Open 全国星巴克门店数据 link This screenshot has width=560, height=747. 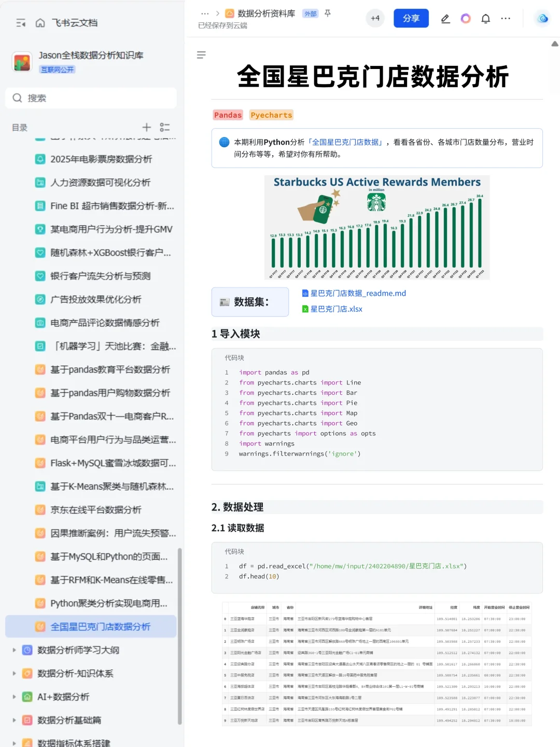345,142
